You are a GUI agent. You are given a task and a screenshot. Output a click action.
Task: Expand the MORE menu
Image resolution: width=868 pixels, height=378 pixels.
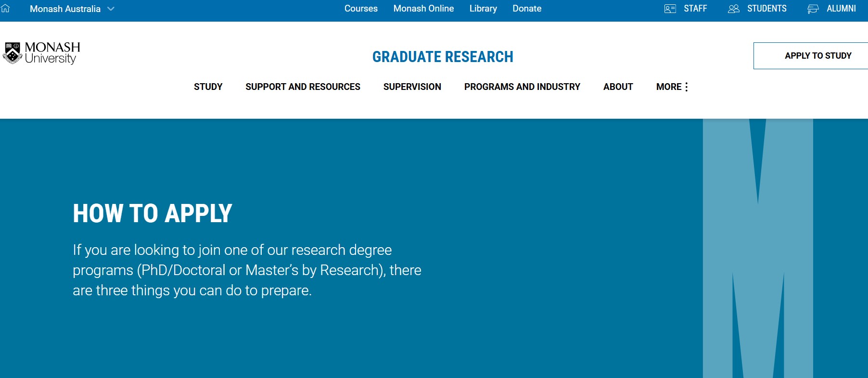[x=672, y=87]
